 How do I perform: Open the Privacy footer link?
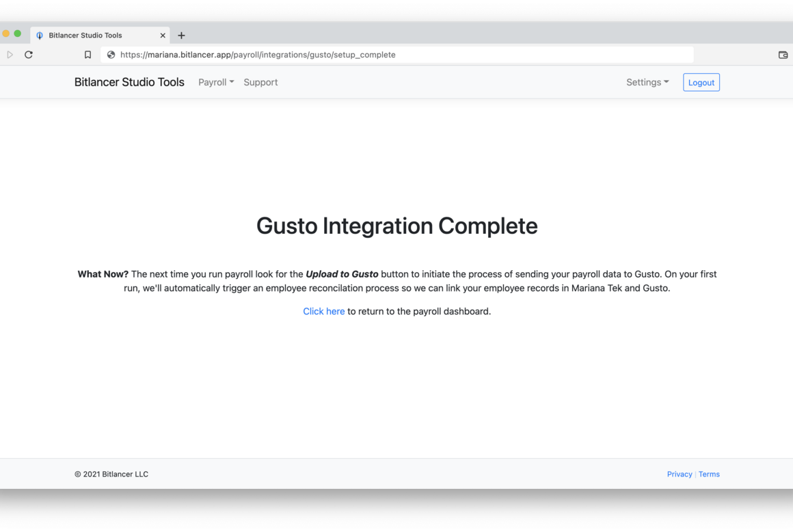tap(680, 474)
